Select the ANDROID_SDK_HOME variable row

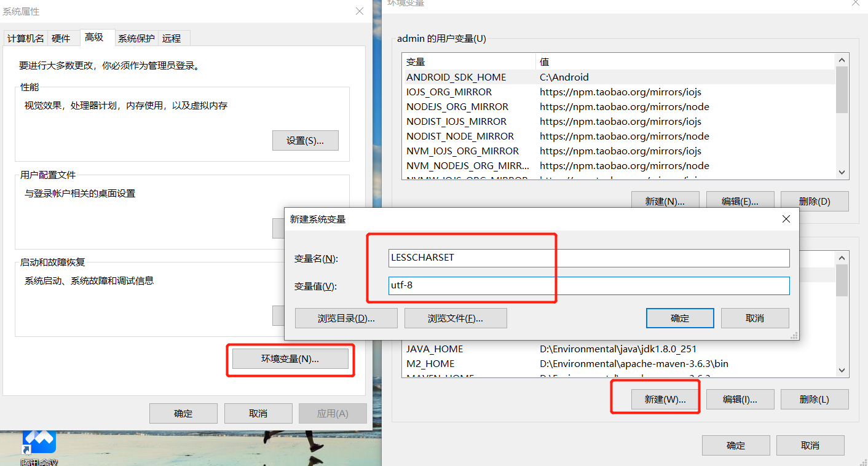[x=618, y=77]
